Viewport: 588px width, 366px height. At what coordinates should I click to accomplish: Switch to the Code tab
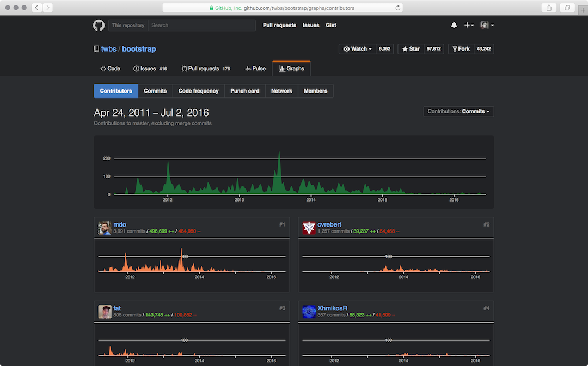(x=110, y=69)
